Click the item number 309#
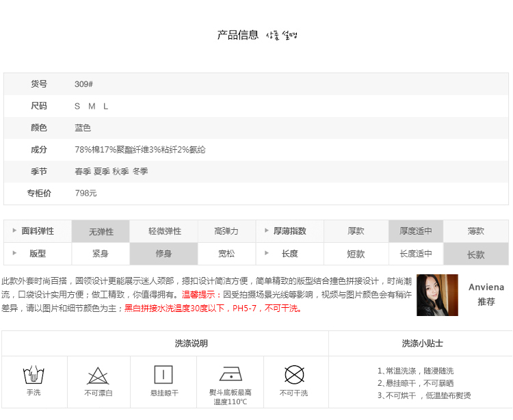The image size is (513, 420). tap(83, 84)
